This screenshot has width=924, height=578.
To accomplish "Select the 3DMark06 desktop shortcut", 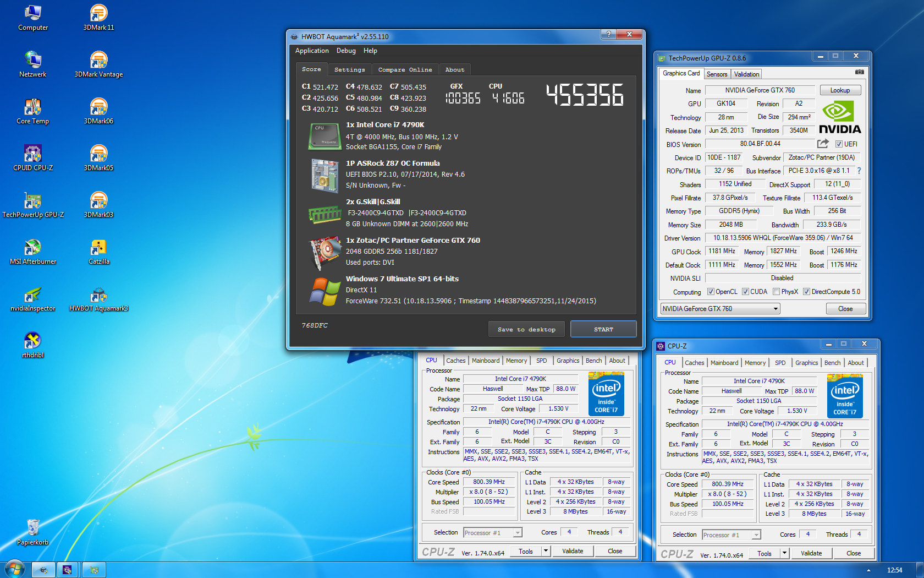I will click(x=99, y=111).
